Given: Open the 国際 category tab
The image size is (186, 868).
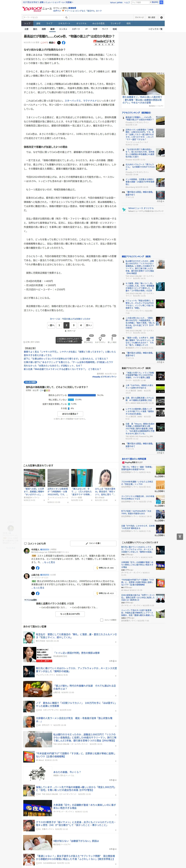Looking at the screenshot, I should [x=44, y=29].
